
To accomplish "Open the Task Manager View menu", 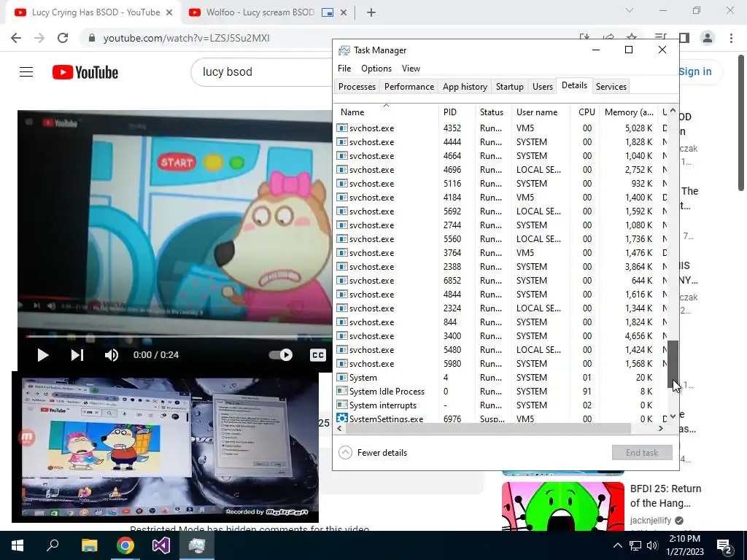I will [x=411, y=69].
